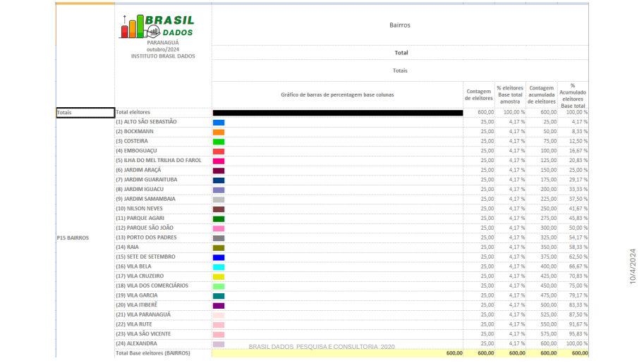This screenshot has height=363, width=644.
Task: Click the black Total eleitores bar
Action: [338, 113]
